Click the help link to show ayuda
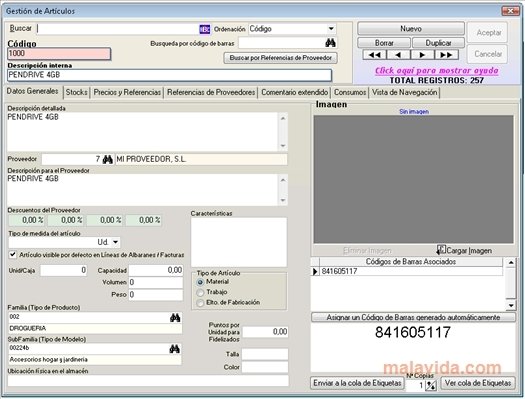 437,71
